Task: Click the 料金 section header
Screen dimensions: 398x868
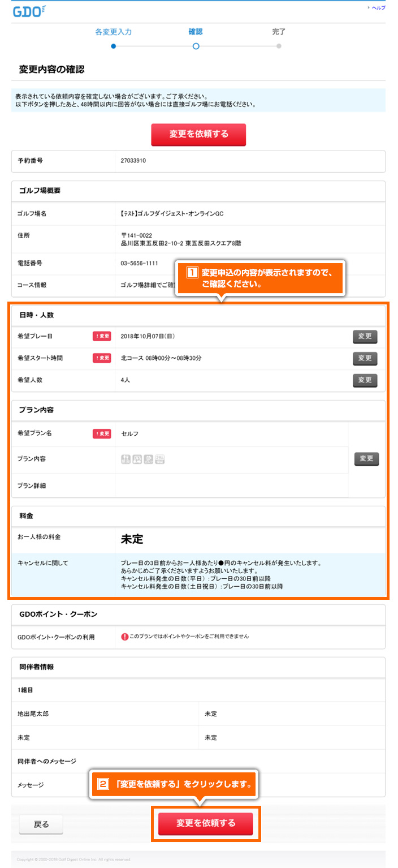Action: (x=27, y=515)
